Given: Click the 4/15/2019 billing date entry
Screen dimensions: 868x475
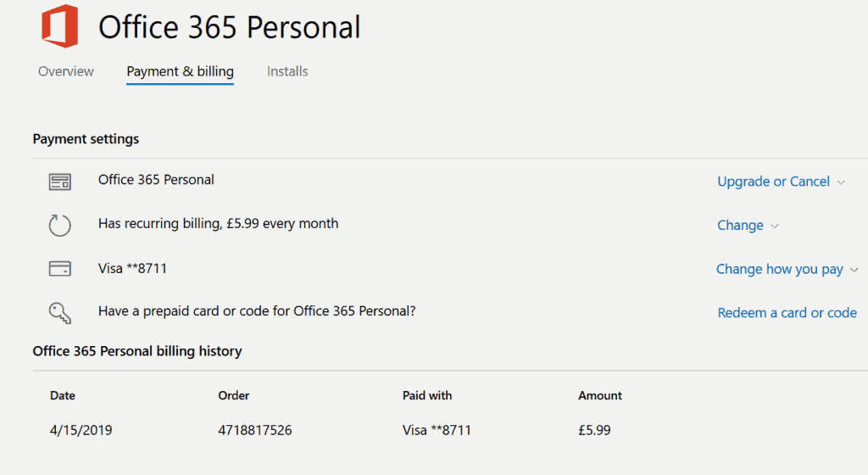Looking at the screenshot, I should [81, 430].
